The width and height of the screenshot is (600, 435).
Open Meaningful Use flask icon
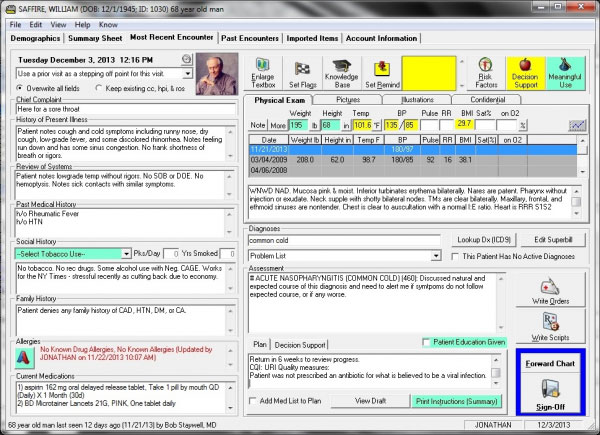point(566,73)
